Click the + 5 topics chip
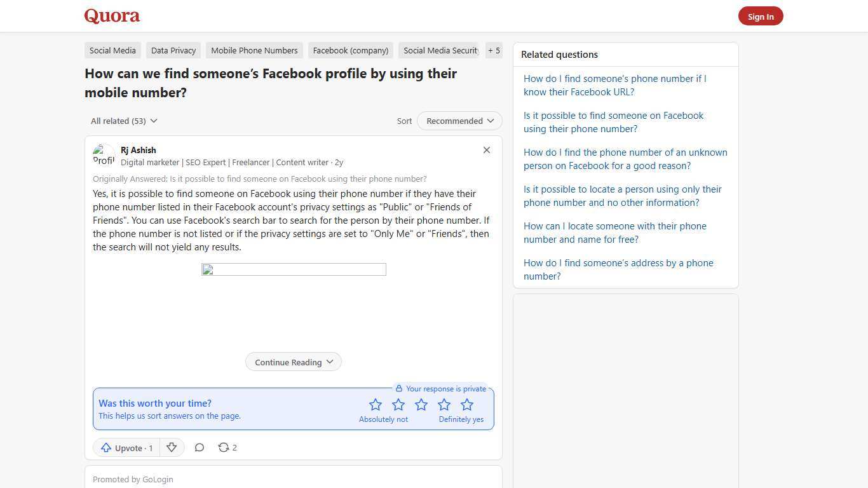This screenshot has width=868, height=488. [x=494, y=50]
